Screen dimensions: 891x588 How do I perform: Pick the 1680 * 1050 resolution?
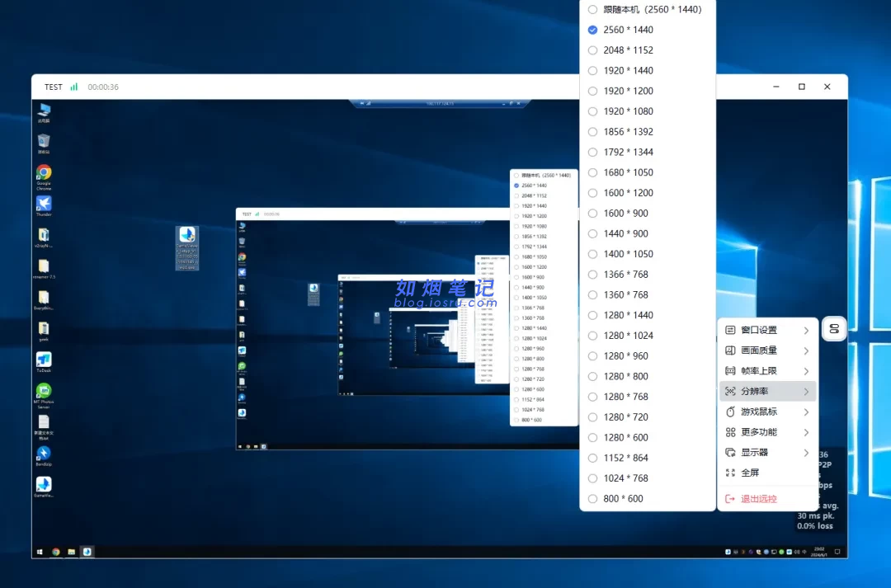point(648,172)
